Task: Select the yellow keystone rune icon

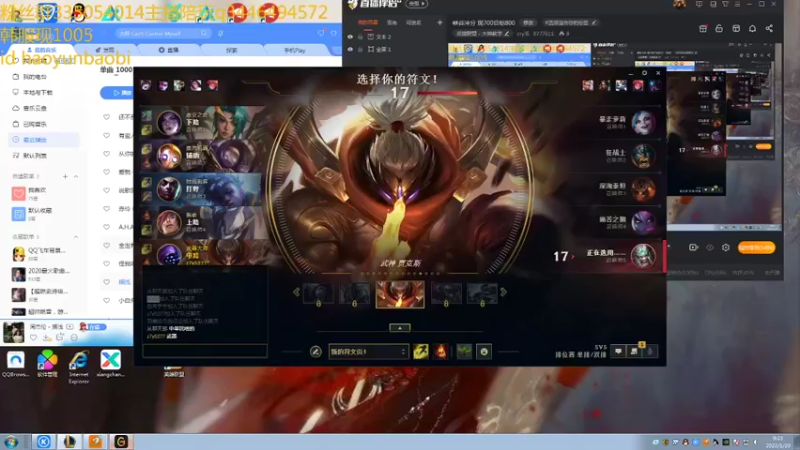Action: 421,352
